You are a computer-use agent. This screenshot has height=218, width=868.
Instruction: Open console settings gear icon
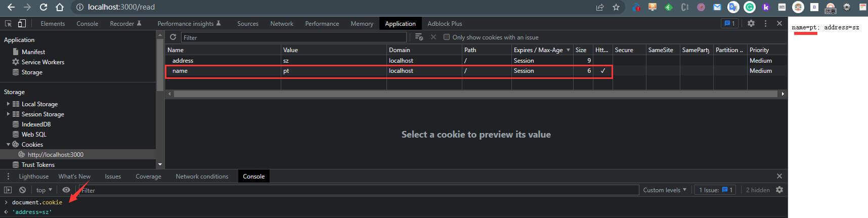point(779,190)
